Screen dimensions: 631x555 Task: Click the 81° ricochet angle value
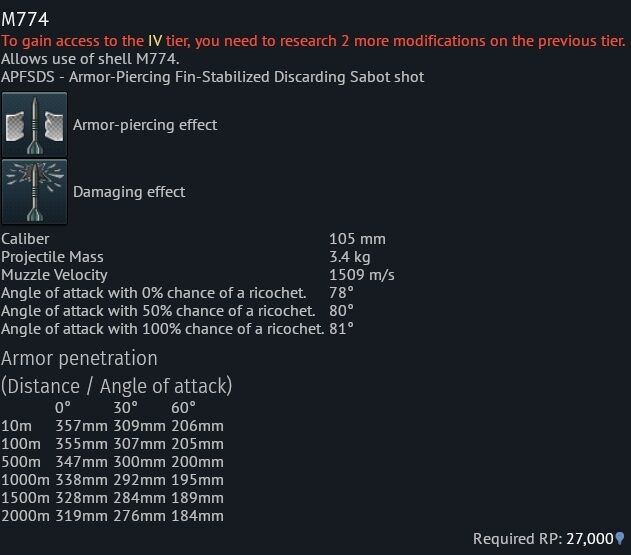click(341, 329)
